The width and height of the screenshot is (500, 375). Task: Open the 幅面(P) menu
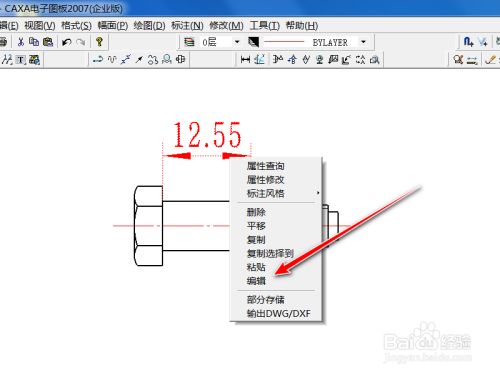click(113, 26)
